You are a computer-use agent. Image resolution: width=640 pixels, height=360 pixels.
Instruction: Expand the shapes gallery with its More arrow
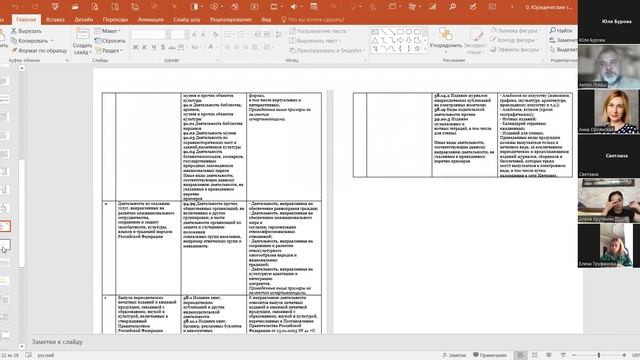pos(425,49)
